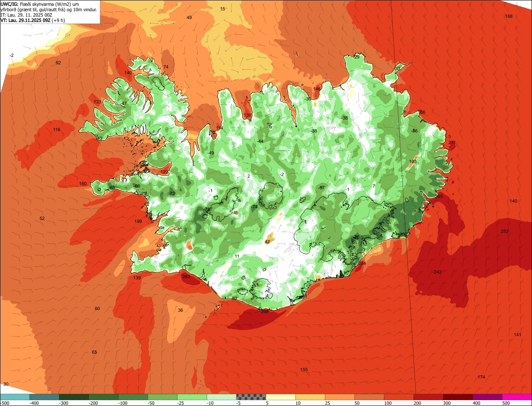Select the red-orange 100 to 200 legend swatch

pos(399,397)
